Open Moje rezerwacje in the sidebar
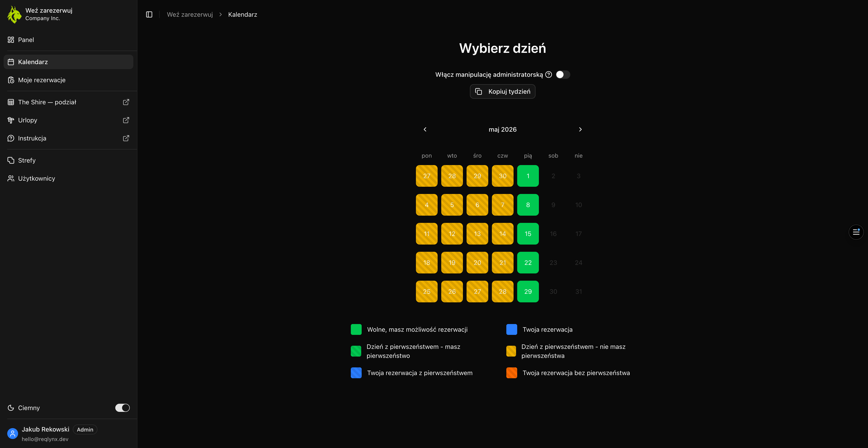Screen dimensions: 868x448 (x=68, y=80)
